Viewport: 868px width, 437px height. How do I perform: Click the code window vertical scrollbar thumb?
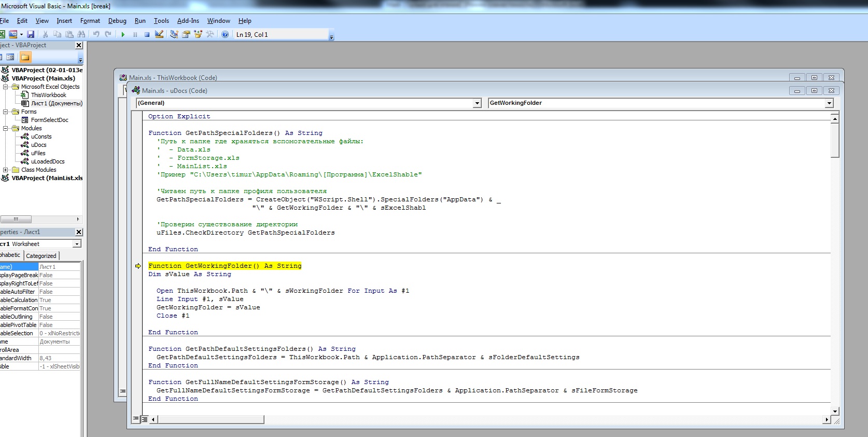(x=835, y=140)
